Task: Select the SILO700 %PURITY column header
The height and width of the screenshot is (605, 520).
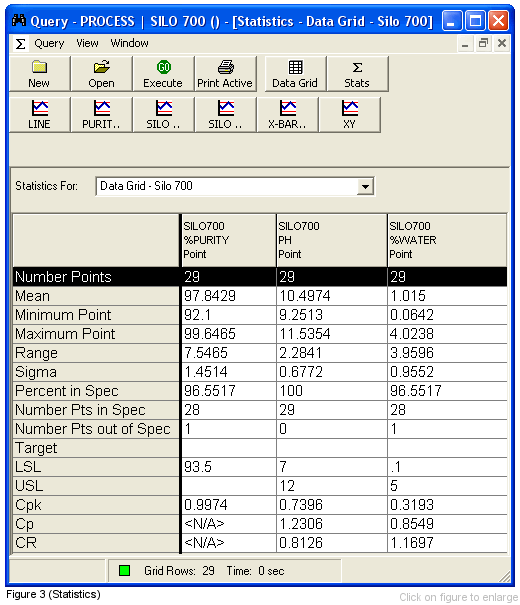Action: pos(229,240)
